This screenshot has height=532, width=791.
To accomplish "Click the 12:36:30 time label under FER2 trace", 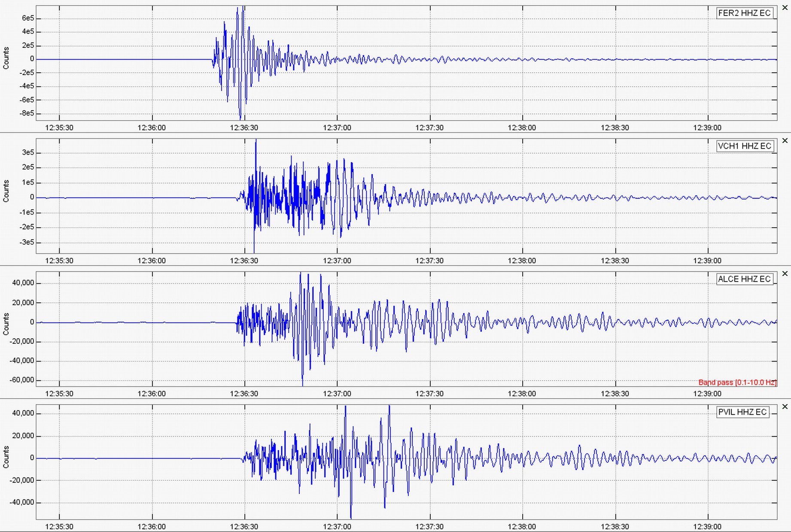I will [244, 128].
